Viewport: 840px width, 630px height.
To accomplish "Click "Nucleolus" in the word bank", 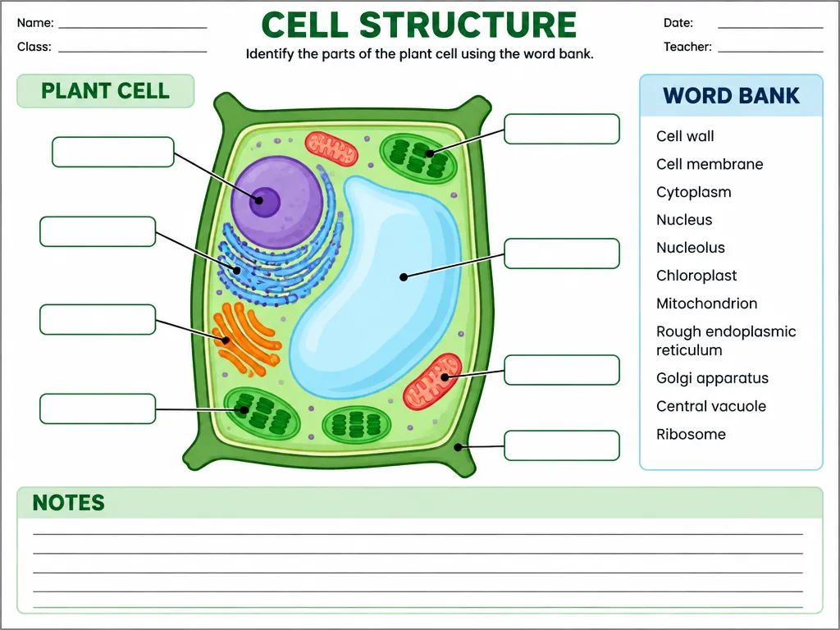I will tap(691, 248).
